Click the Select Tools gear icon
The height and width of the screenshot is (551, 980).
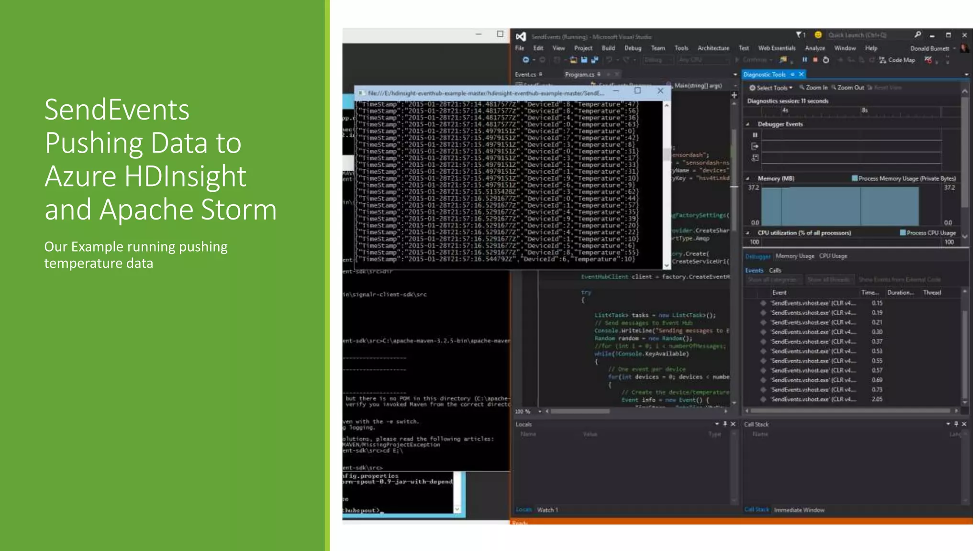[752, 88]
